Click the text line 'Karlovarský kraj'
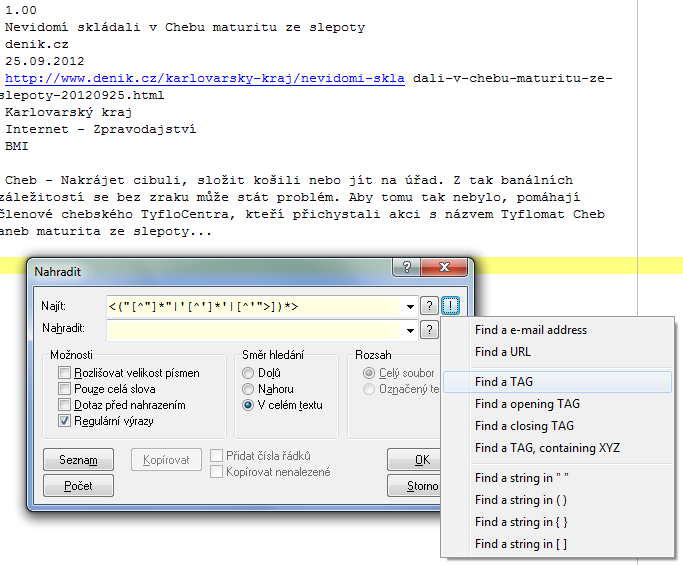Viewport: 683px width, 566px height. (x=68, y=112)
